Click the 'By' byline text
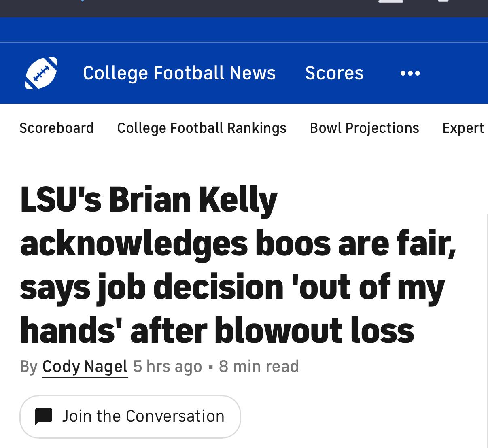488x448 pixels. [28, 367]
